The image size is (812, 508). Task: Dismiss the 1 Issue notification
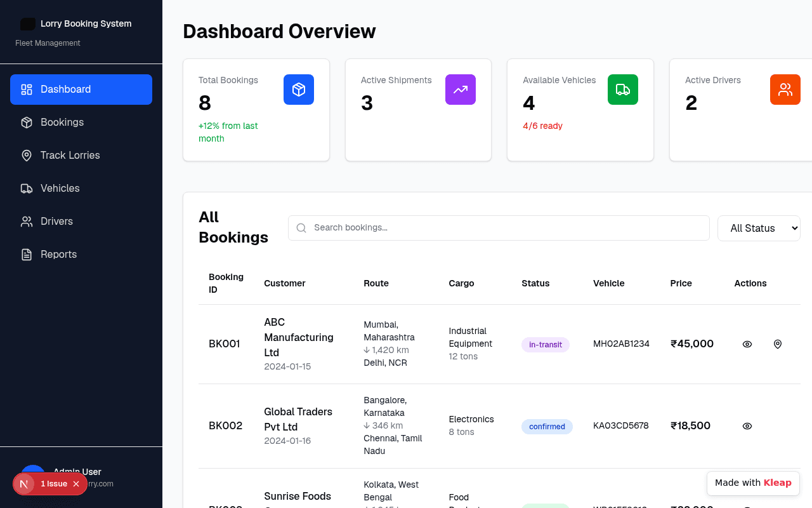tap(76, 484)
